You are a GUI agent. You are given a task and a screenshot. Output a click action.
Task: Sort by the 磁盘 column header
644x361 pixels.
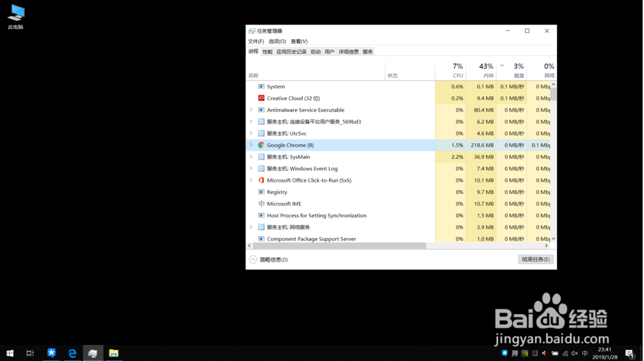tap(512, 70)
